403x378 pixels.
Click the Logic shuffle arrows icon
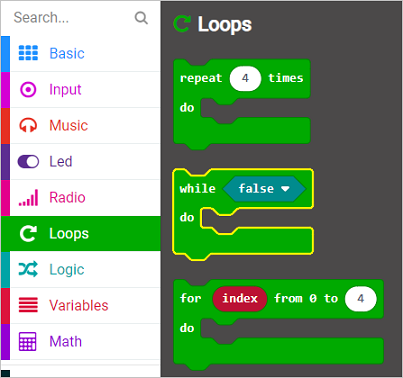tap(28, 269)
